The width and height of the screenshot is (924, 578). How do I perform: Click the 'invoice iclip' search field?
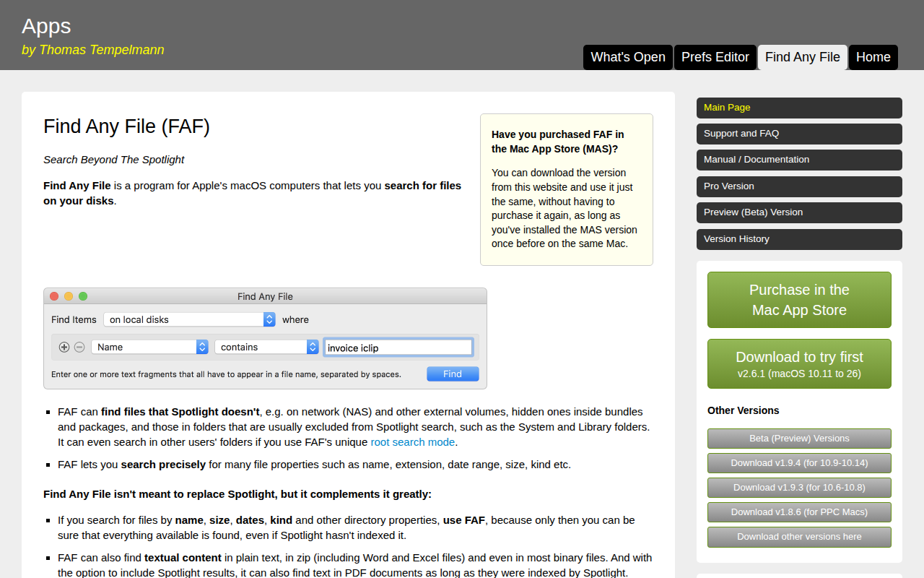pos(398,348)
